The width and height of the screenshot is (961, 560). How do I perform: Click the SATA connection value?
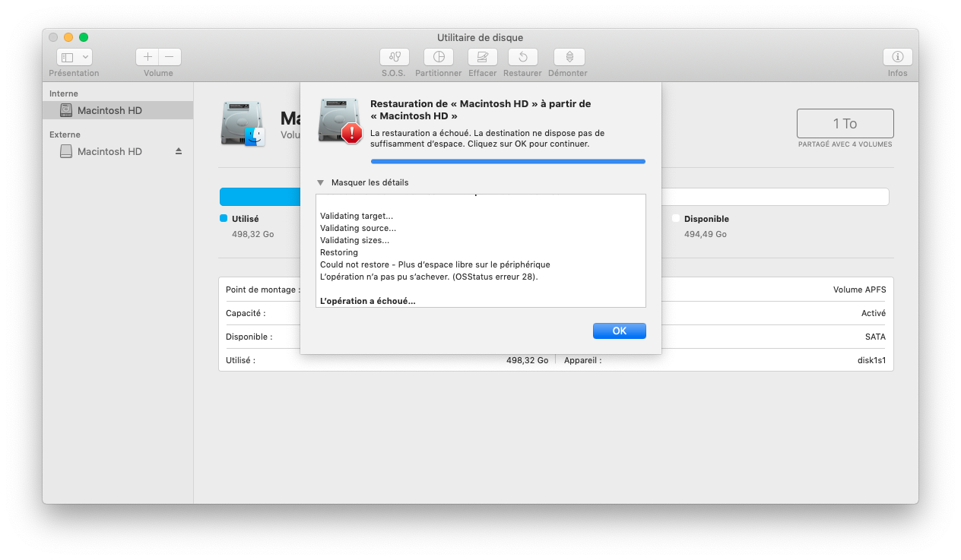(x=875, y=337)
